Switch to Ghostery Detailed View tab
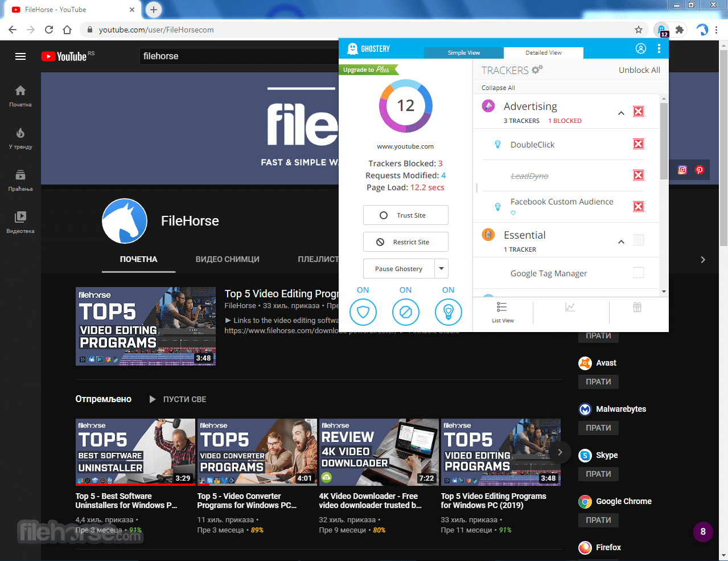The image size is (728, 561). (544, 52)
